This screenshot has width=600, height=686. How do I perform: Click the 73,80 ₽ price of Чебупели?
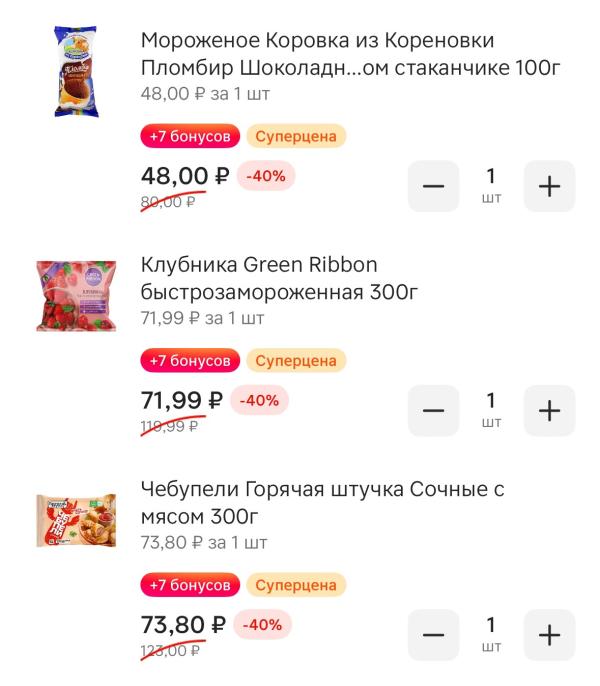[x=183, y=626]
